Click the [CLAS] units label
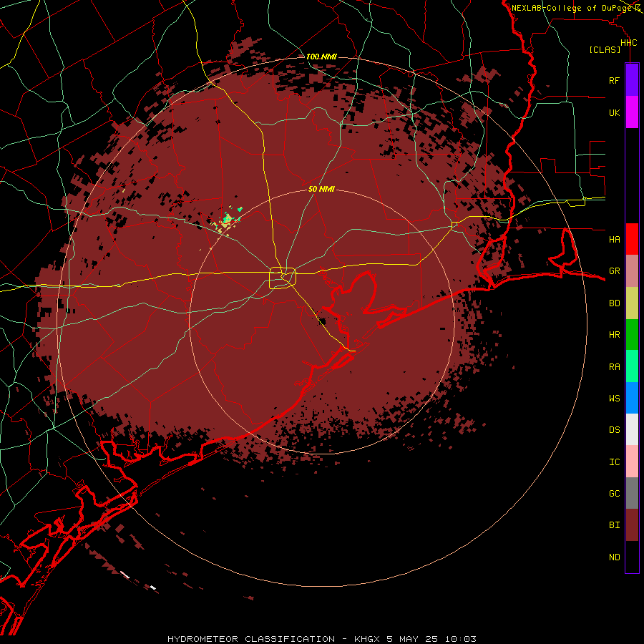 click(605, 50)
